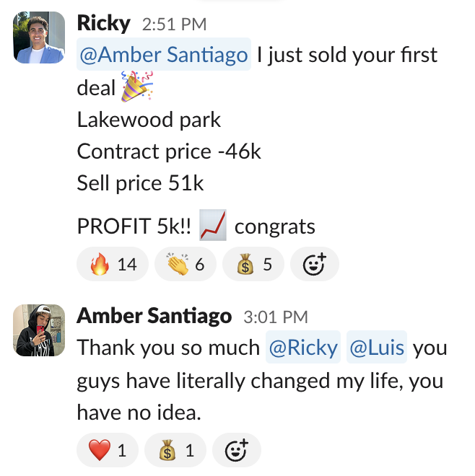Open add reaction picker on Ricky's message
The image size is (475, 476).
pyautogui.click(x=315, y=264)
